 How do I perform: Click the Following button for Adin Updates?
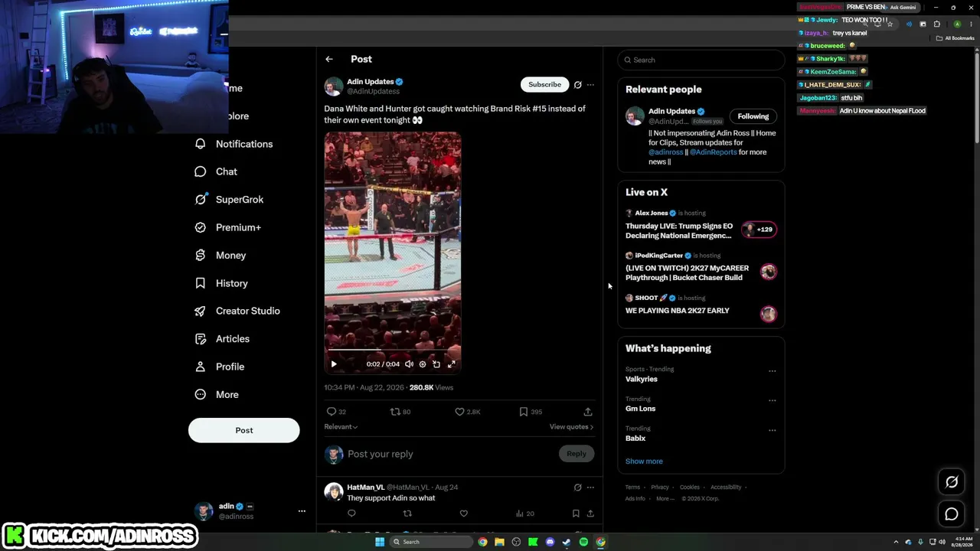(753, 116)
